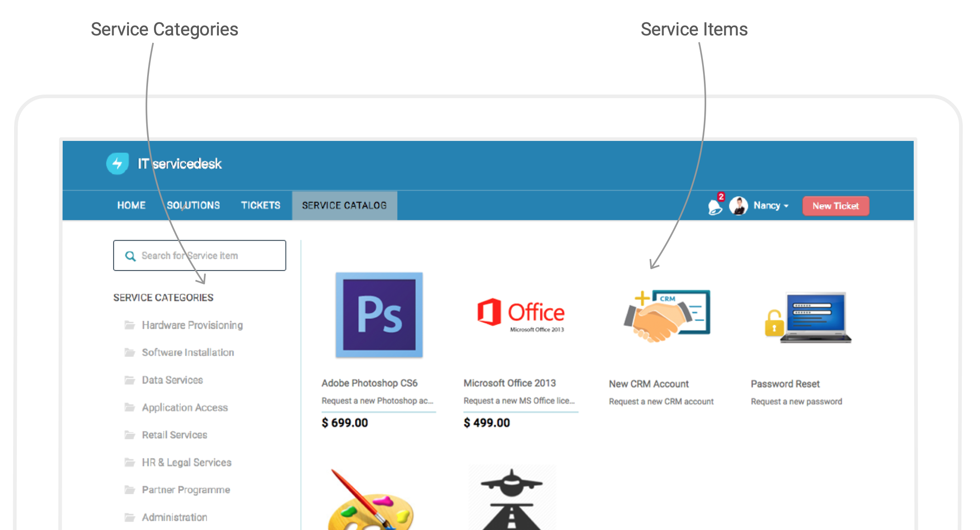Open the Nancy user dropdown
This screenshot has height=530, width=980.
(771, 206)
